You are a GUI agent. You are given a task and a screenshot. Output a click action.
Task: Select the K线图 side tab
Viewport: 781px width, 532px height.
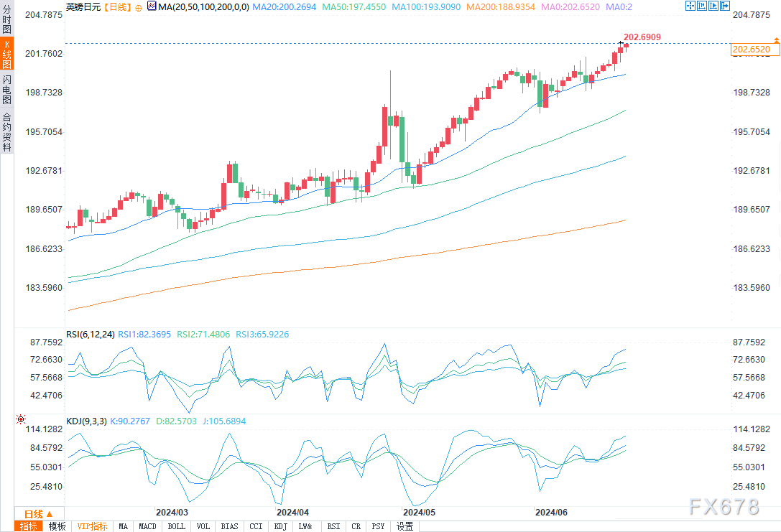coord(6,55)
